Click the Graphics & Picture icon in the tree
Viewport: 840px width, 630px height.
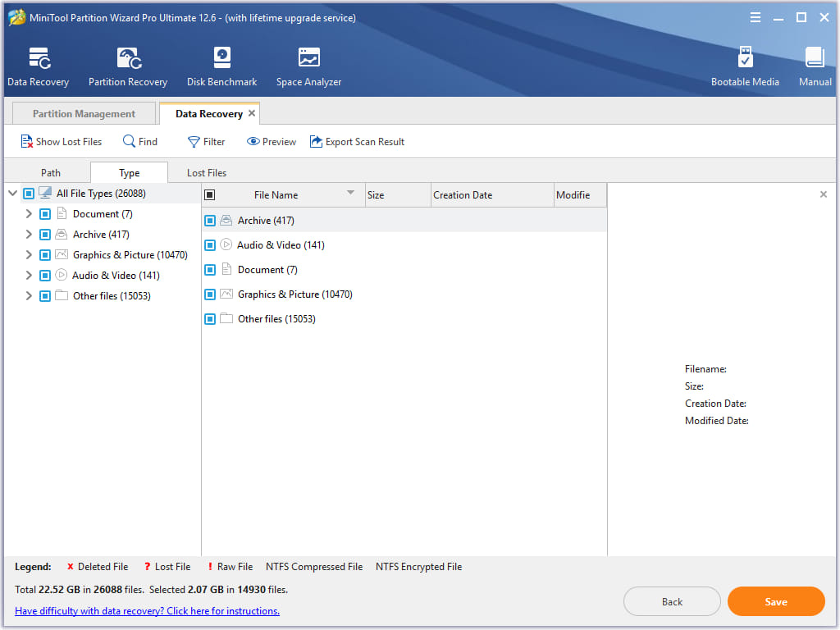(62, 254)
